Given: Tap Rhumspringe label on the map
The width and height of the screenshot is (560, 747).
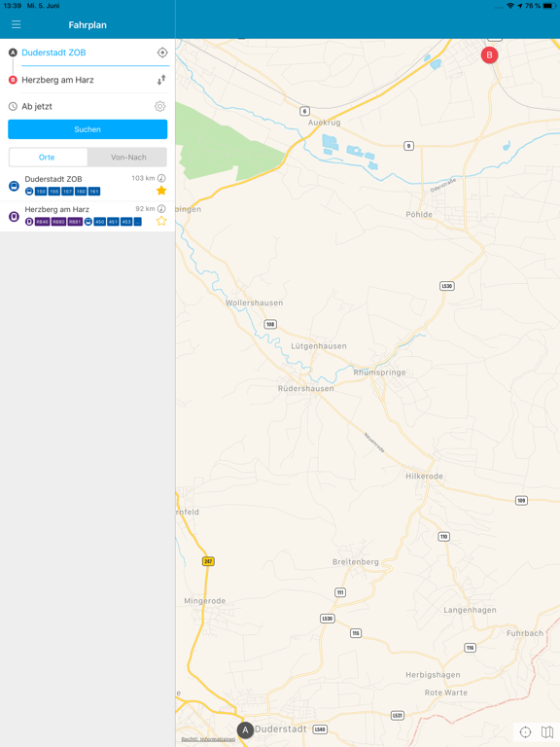Looking at the screenshot, I should 379,373.
